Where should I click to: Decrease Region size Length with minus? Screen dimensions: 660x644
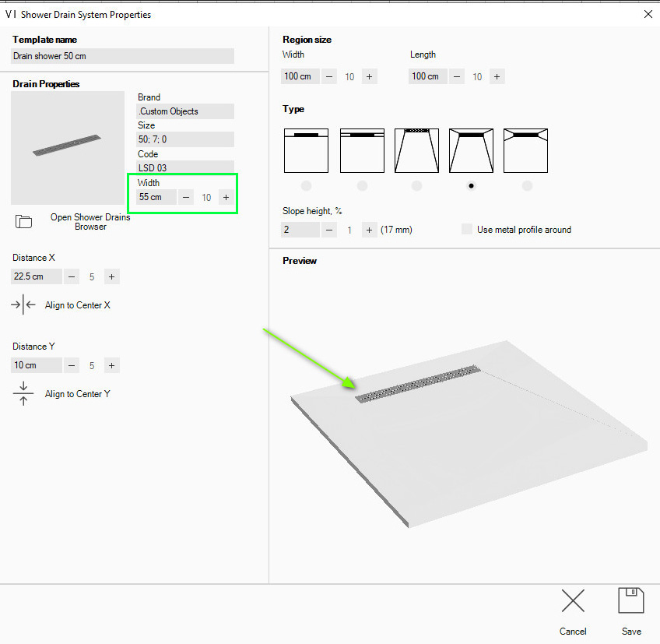coord(457,76)
